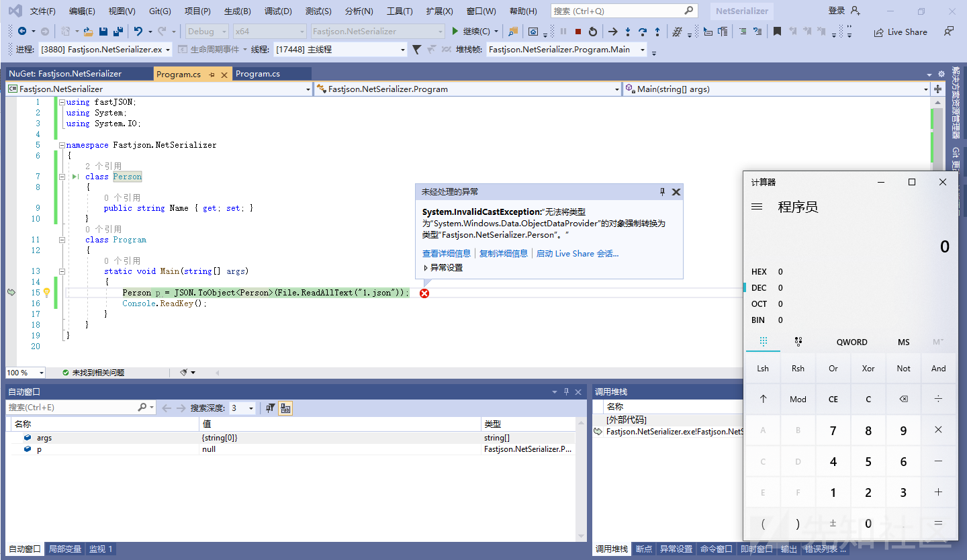The width and height of the screenshot is (967, 560).
Task: Open the x64 platform dropdown
Action: pos(269,32)
